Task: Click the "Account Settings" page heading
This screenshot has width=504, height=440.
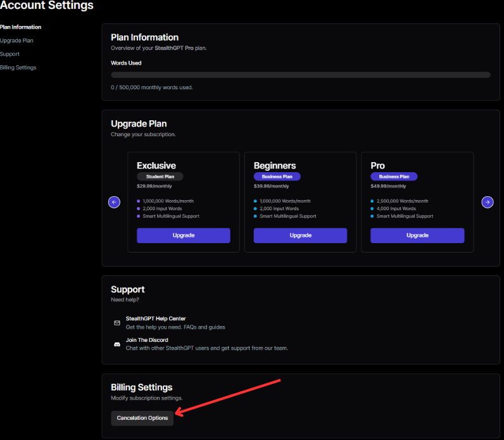Action: 47,5
